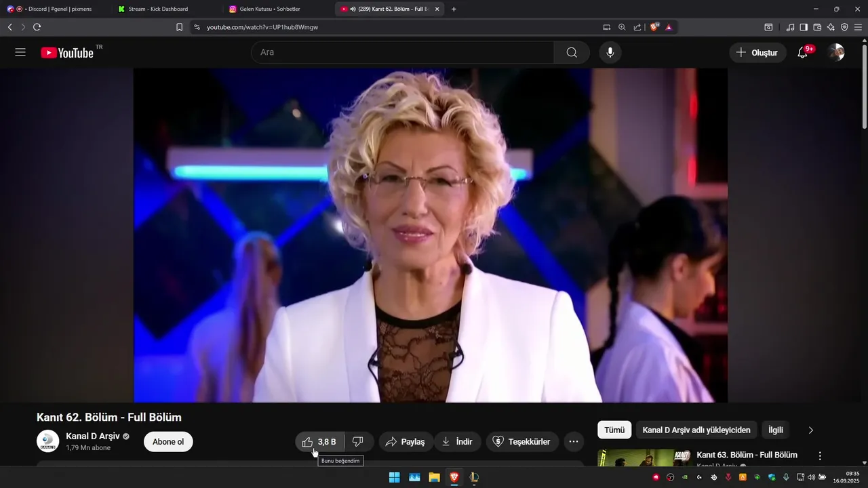Image resolution: width=868 pixels, height=488 pixels.
Task: Click the cast/install screen icon in address bar
Action: (x=606, y=27)
